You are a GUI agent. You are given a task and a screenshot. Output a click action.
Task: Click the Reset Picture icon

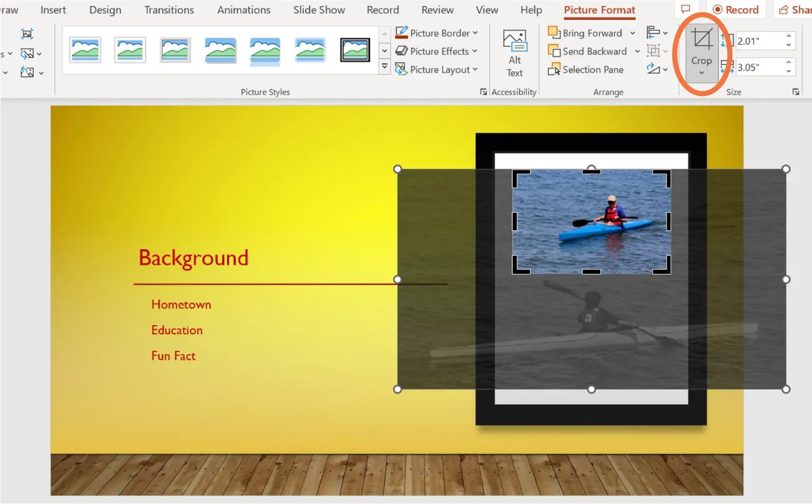[27, 72]
